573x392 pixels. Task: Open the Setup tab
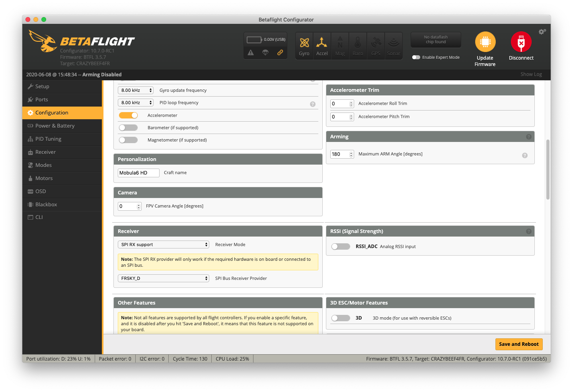tap(62, 87)
